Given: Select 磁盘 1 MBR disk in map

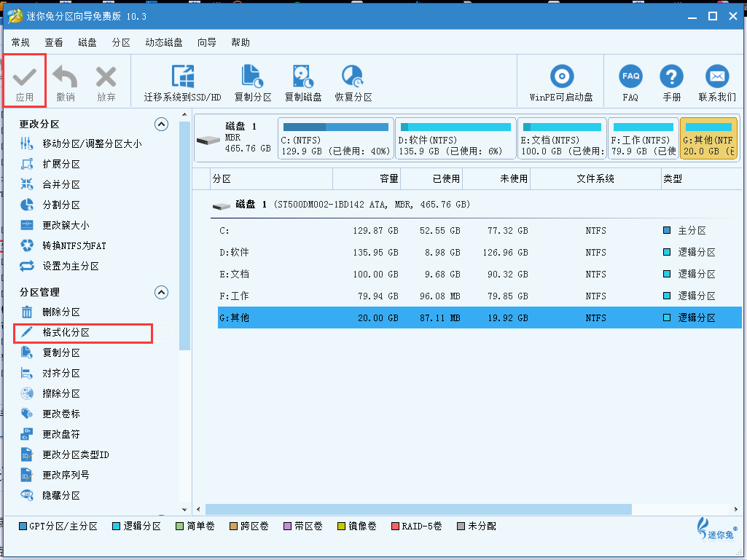Looking at the screenshot, I should pyautogui.click(x=235, y=138).
